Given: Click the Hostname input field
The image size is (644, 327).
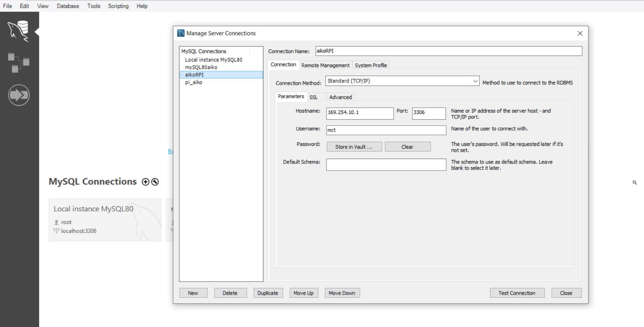Looking at the screenshot, I should coord(360,113).
